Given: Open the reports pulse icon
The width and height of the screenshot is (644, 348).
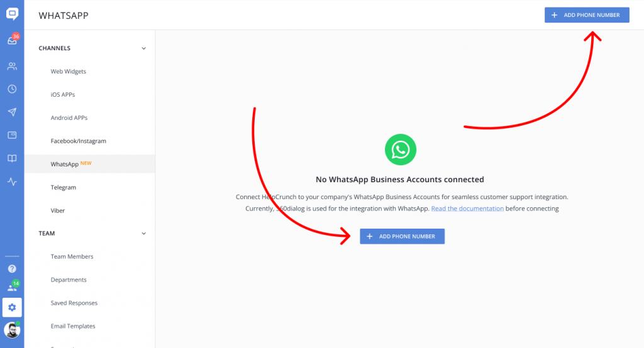Looking at the screenshot, I should (12, 182).
